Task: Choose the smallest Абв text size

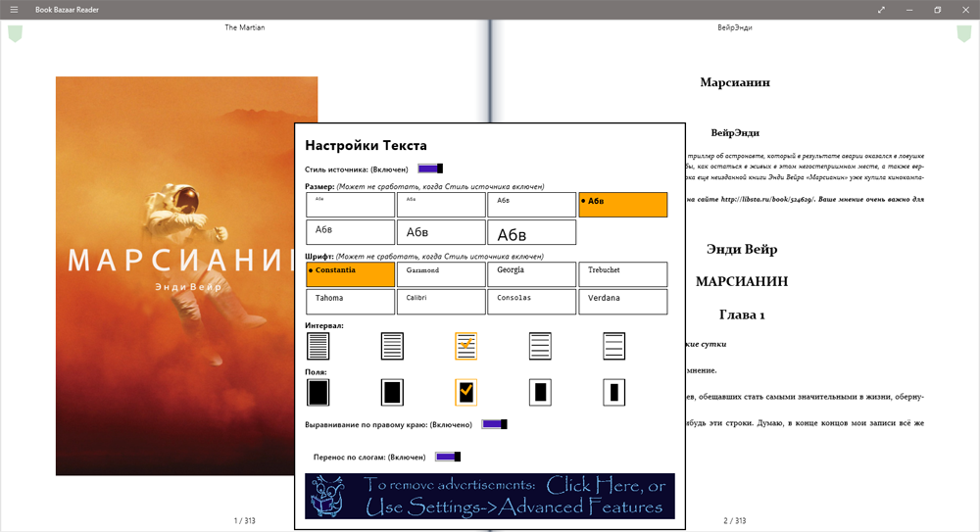Action: pyautogui.click(x=350, y=205)
